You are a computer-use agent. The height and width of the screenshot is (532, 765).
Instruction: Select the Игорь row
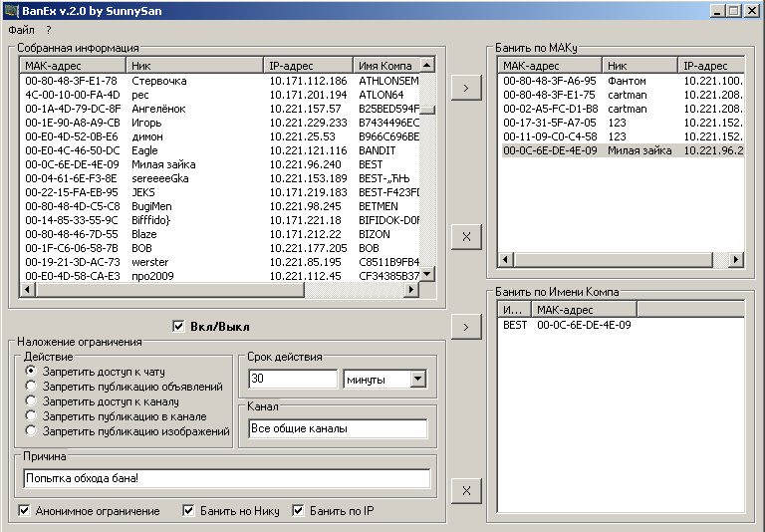click(219, 123)
